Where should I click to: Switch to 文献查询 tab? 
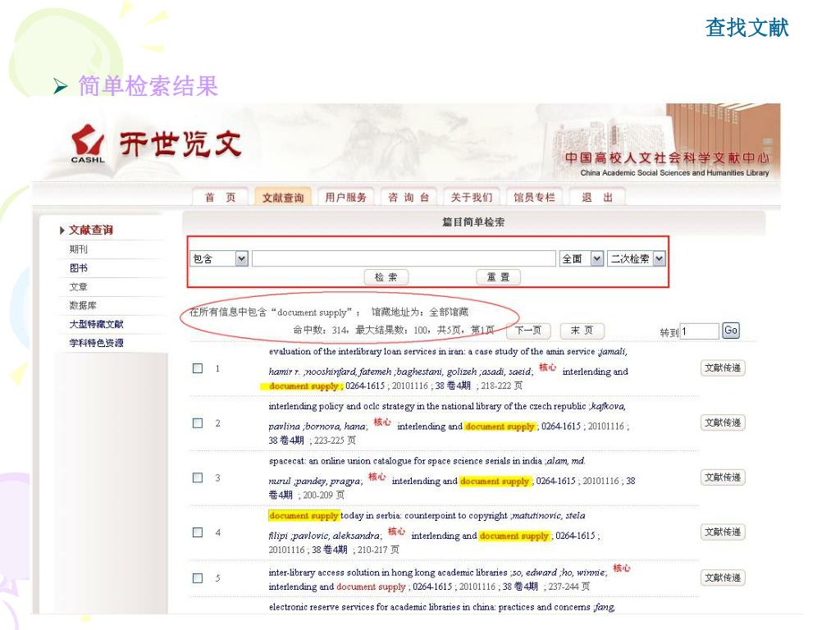click(283, 197)
